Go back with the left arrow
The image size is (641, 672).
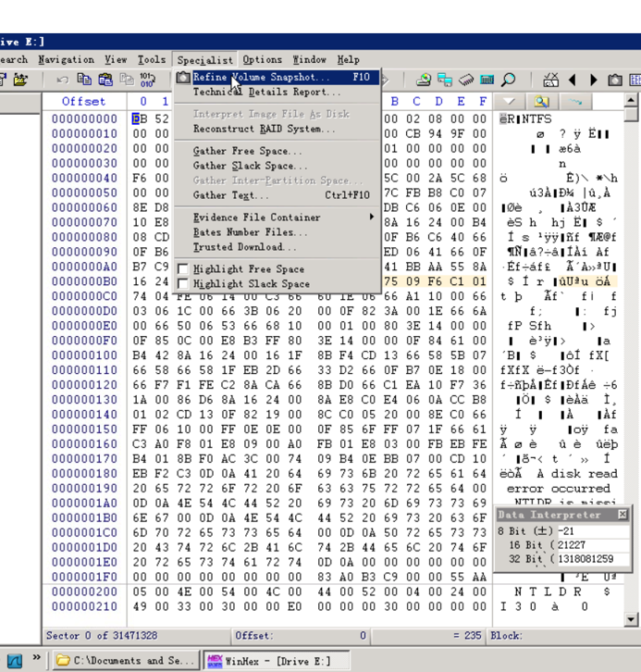tap(572, 81)
